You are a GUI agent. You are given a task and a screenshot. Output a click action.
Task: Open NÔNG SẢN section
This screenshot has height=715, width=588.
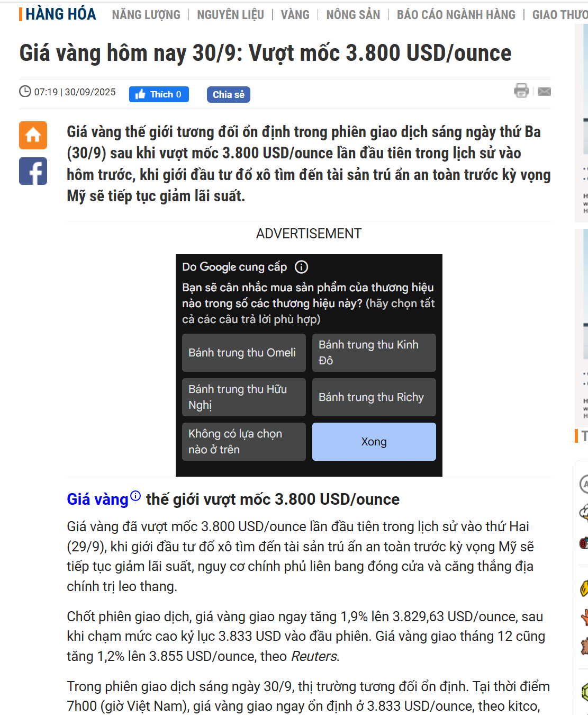click(x=353, y=15)
